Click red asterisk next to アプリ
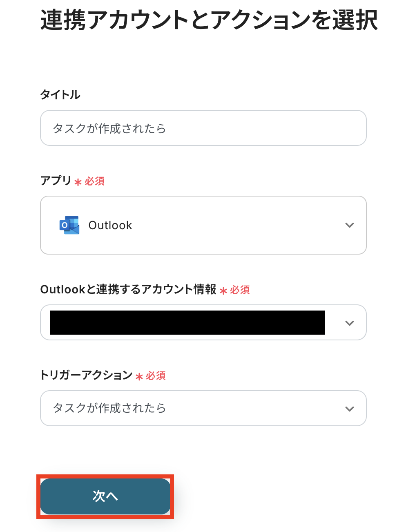This screenshot has width=415, height=532. point(78,182)
